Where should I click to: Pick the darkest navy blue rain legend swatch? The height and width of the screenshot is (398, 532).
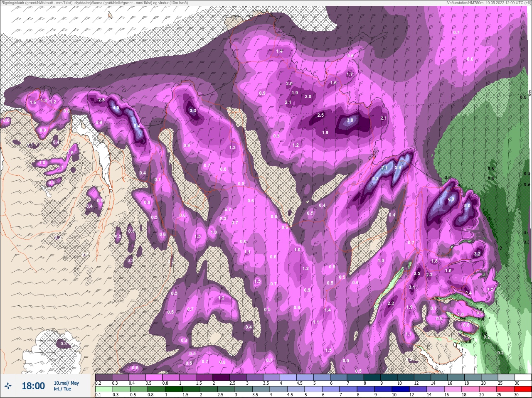401,390
